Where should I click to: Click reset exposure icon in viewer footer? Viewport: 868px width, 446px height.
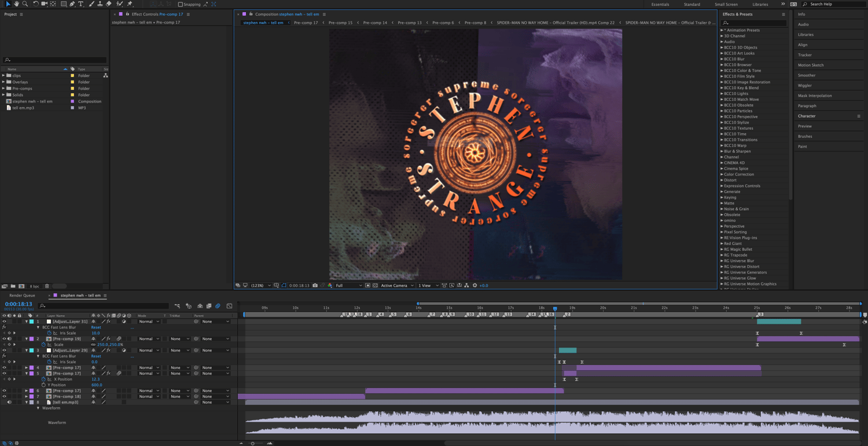tap(475, 286)
